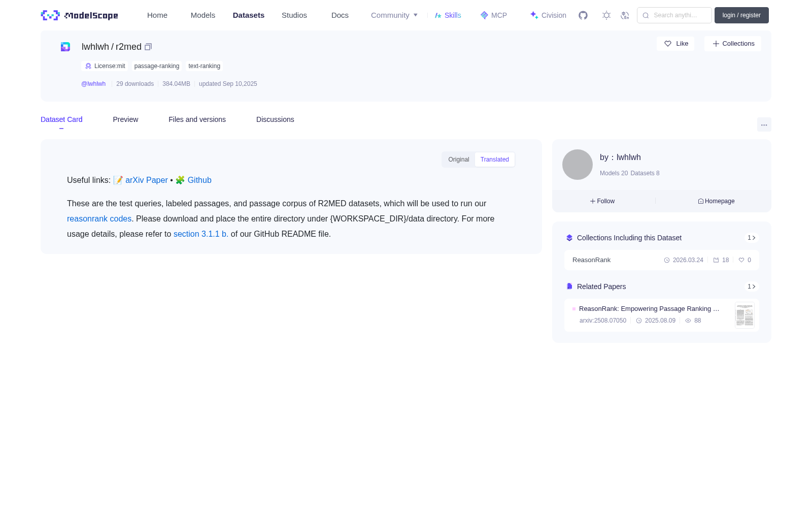This screenshot has width=812, height=508.
Task: Click the 29 downloads text
Action: [135, 84]
